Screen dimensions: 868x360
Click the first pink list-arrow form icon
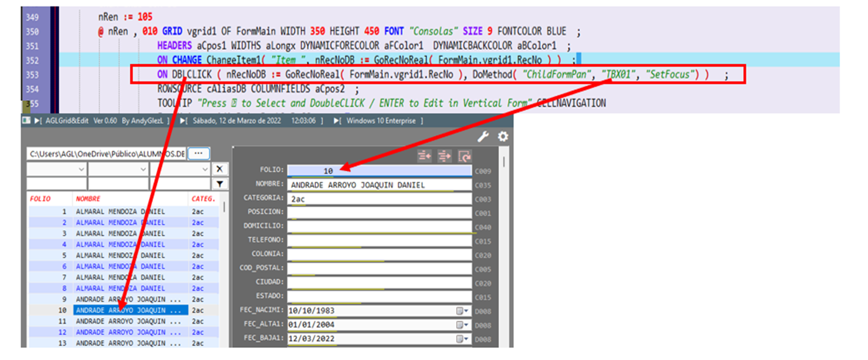pyautogui.click(x=424, y=156)
